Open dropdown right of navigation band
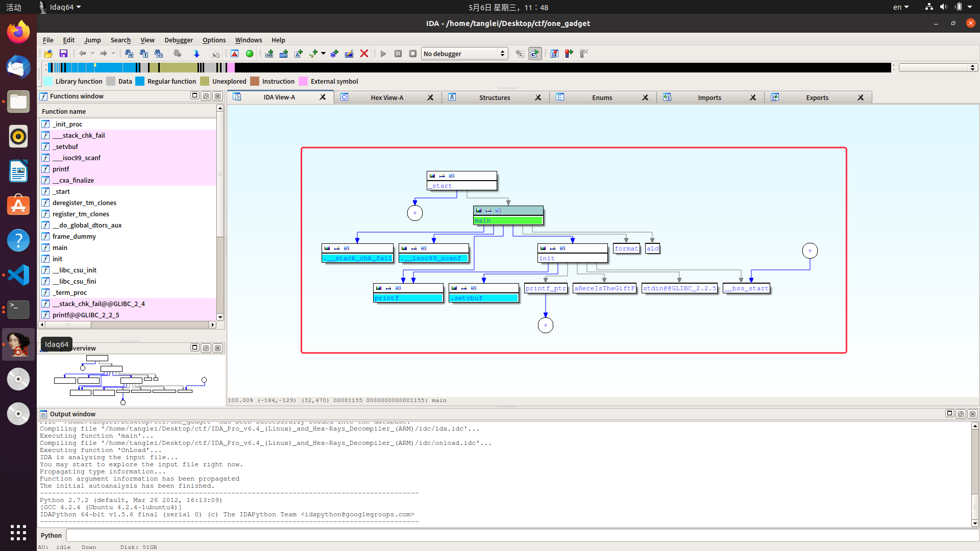 [938, 67]
